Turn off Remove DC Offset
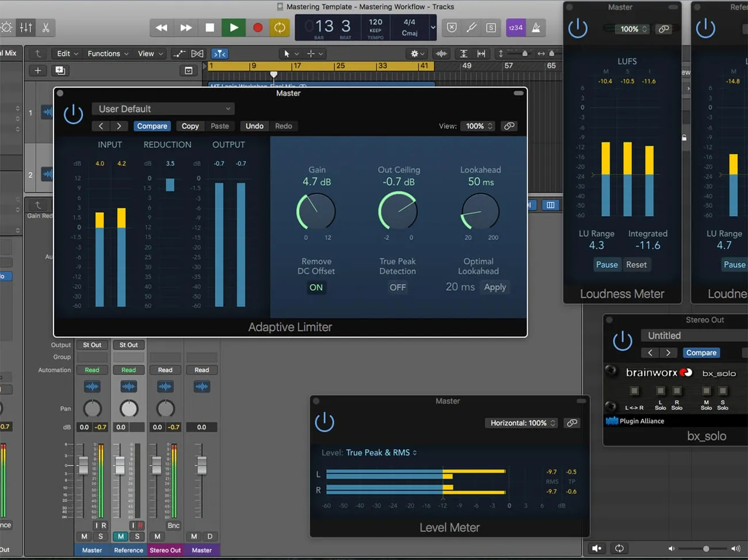The width and height of the screenshot is (748, 560). 316,287
